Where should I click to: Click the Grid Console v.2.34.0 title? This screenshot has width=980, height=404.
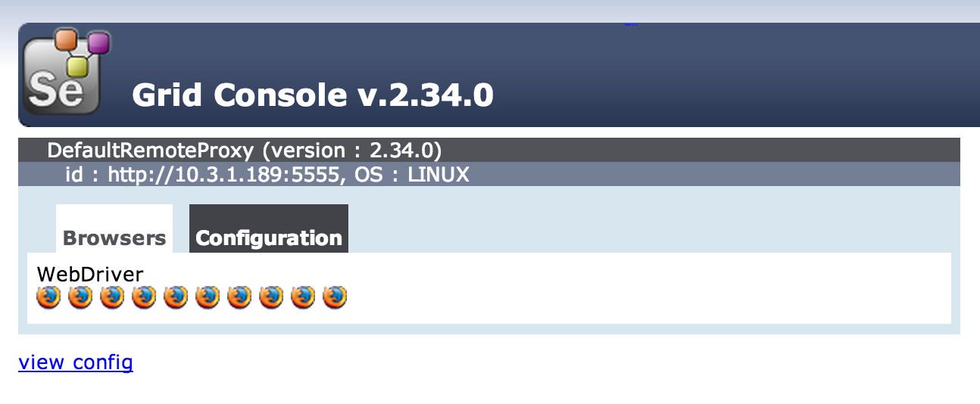313,95
